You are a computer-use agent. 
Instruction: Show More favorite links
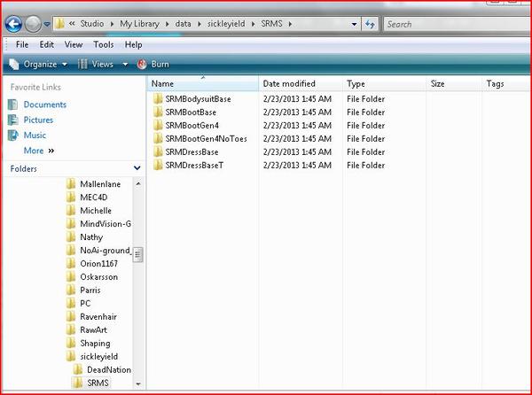[39, 151]
